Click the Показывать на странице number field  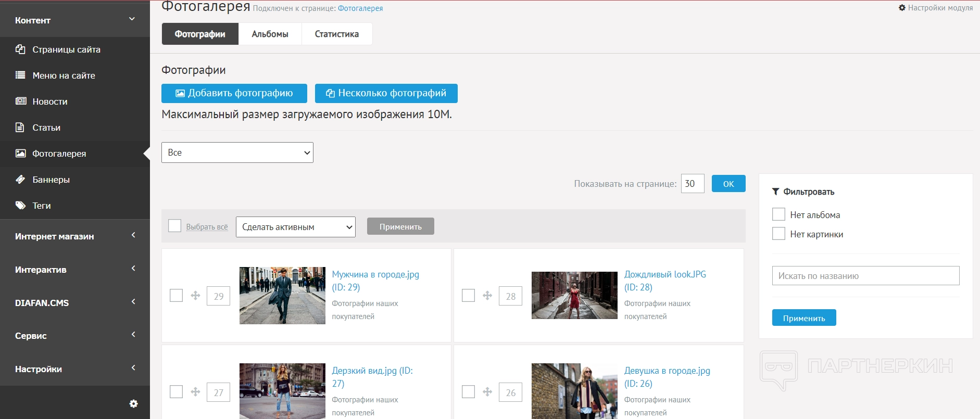[x=693, y=184]
